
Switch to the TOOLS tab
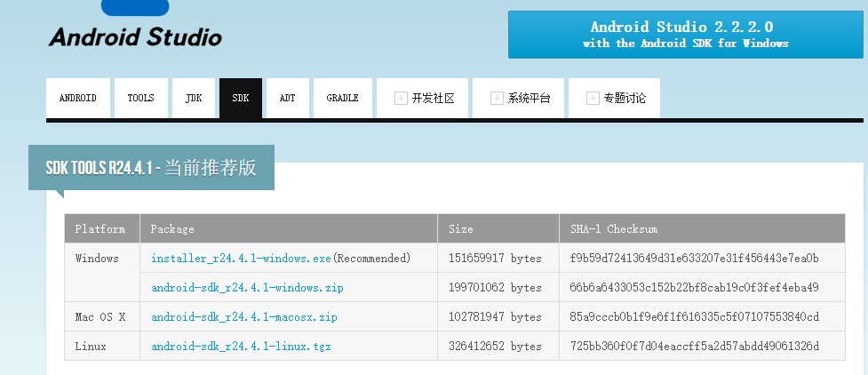pos(140,98)
